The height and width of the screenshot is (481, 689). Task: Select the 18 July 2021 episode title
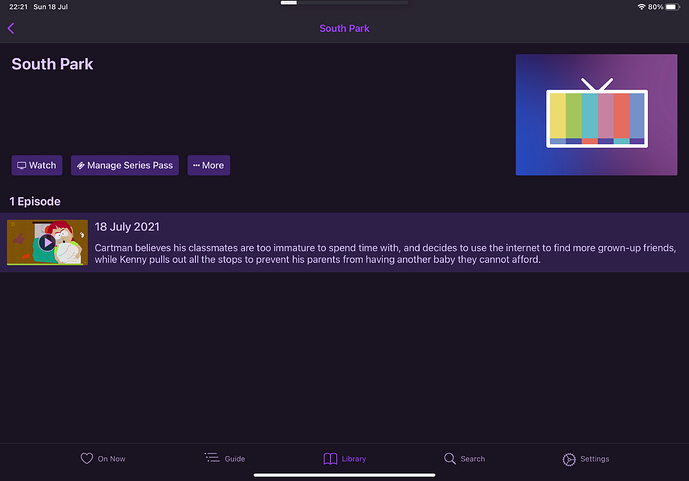click(127, 227)
